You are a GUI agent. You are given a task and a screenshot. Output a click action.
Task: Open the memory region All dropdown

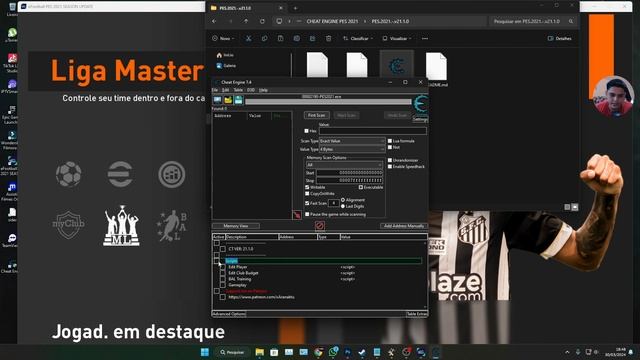click(x=344, y=164)
